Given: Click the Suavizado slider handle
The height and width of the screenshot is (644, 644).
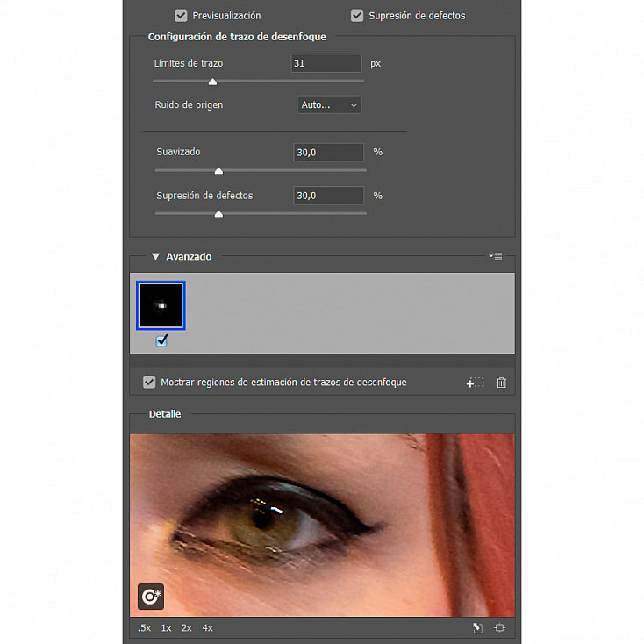Looking at the screenshot, I should pyautogui.click(x=218, y=171).
